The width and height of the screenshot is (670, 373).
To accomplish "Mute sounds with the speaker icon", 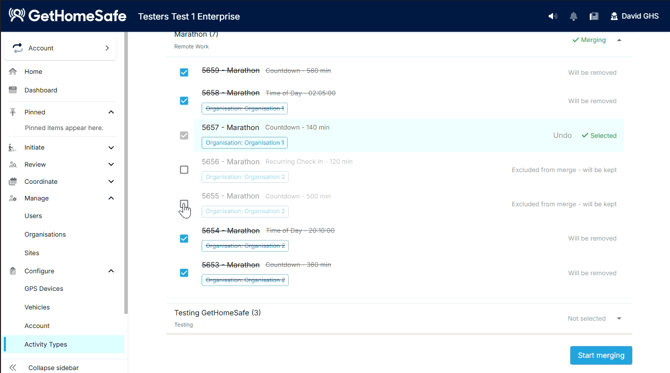I will coord(552,16).
